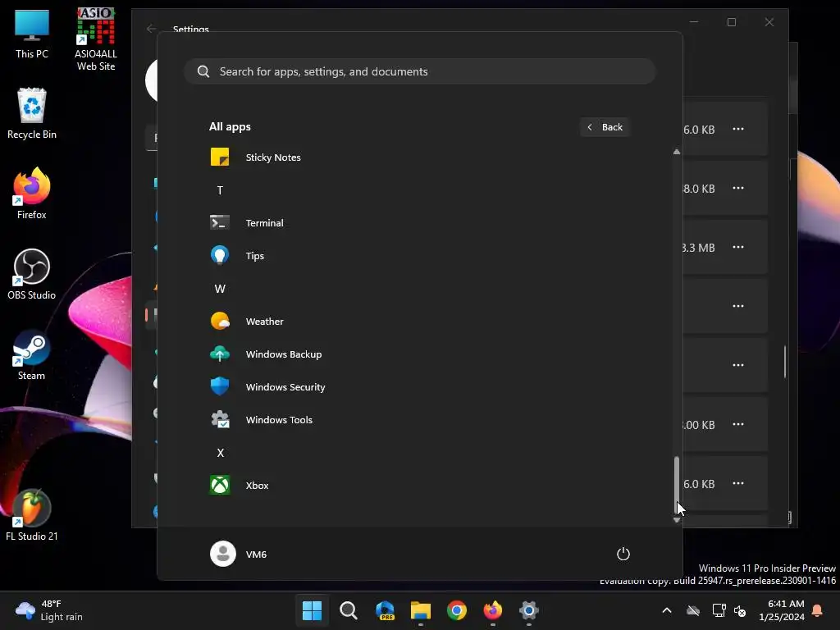Click the Settings window back arrow

tap(152, 29)
